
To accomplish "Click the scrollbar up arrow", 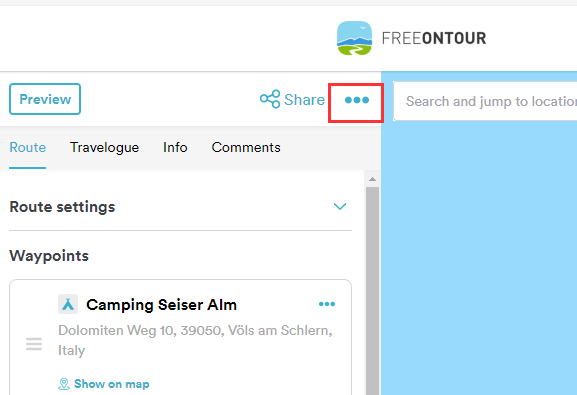I will (x=372, y=179).
